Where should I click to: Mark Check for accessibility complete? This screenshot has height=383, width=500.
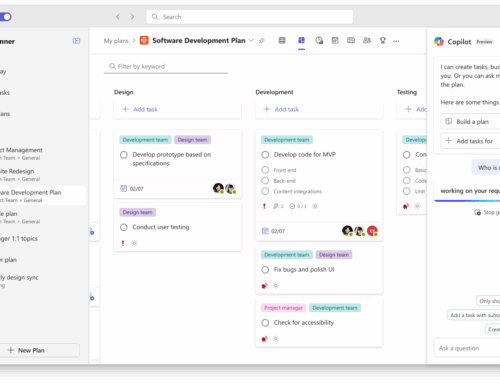click(265, 323)
